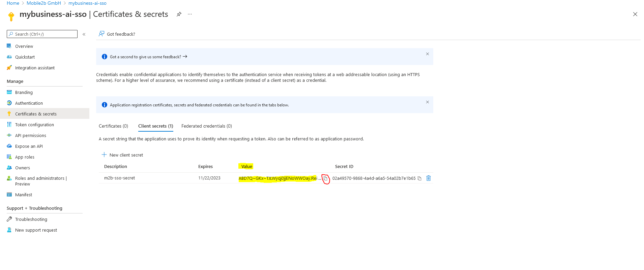Dismiss the application registration info banner

pos(427,102)
